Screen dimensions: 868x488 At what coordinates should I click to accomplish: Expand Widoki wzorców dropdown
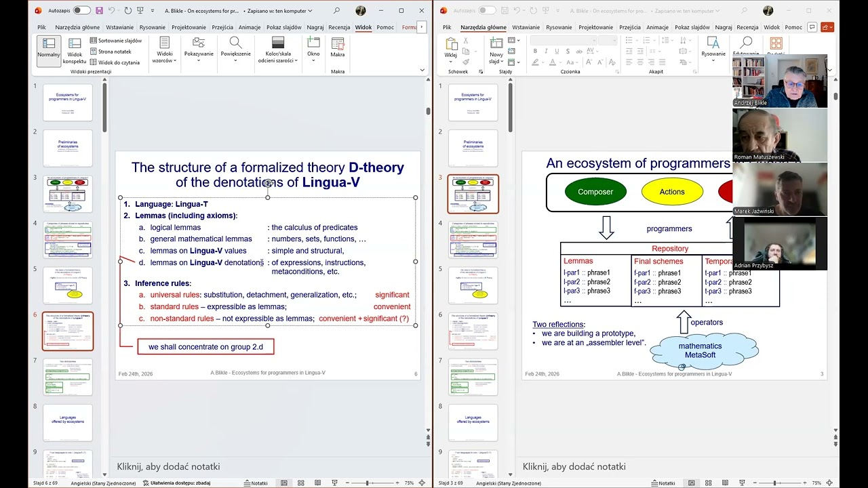pos(164,50)
